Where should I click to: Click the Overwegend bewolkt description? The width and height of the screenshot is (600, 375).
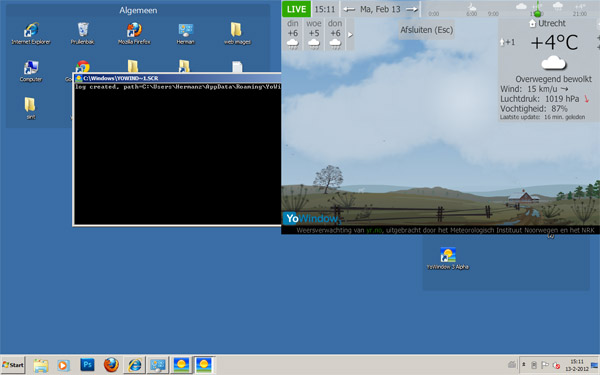tap(553, 79)
